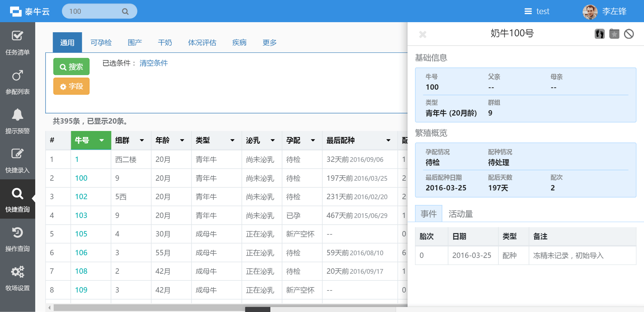Switch to the 可孕检 tab

[101, 43]
